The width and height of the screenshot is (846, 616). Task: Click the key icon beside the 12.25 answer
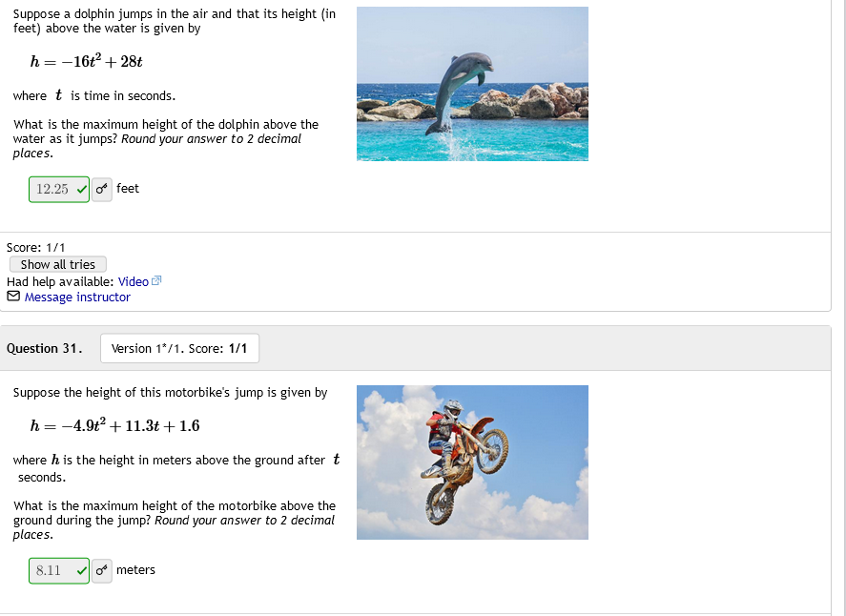pyautogui.click(x=102, y=190)
